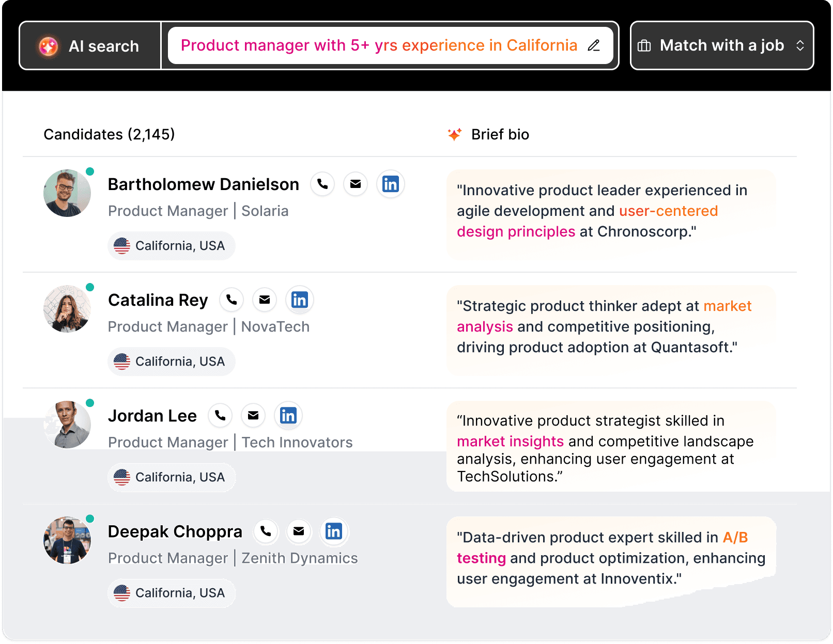Click the US flag on Deepak's location badge

(123, 593)
